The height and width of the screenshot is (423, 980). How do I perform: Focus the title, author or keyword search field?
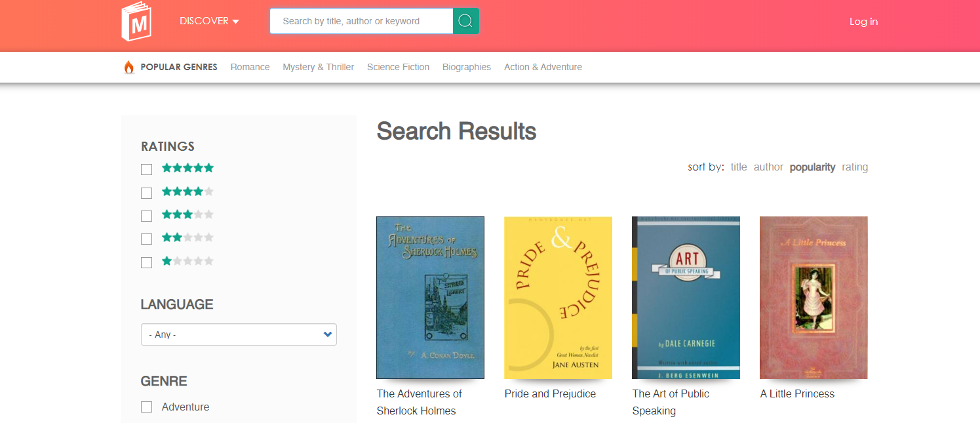coord(361,21)
